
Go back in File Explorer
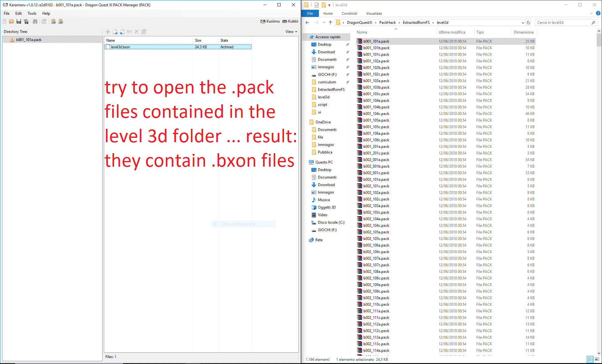308,23
